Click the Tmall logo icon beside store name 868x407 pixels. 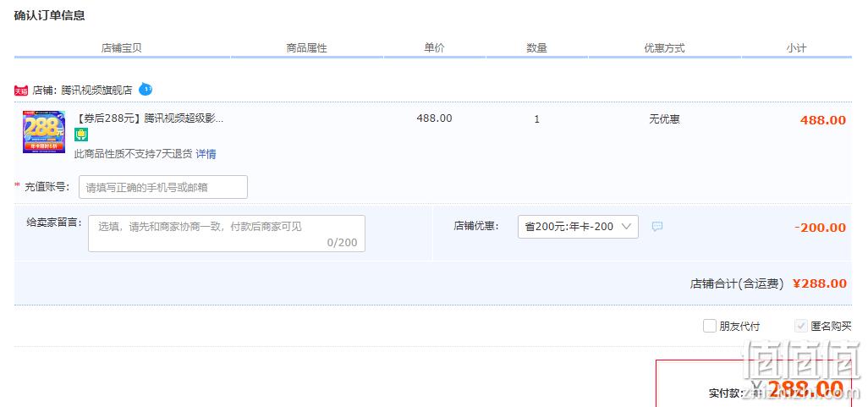coord(21,91)
